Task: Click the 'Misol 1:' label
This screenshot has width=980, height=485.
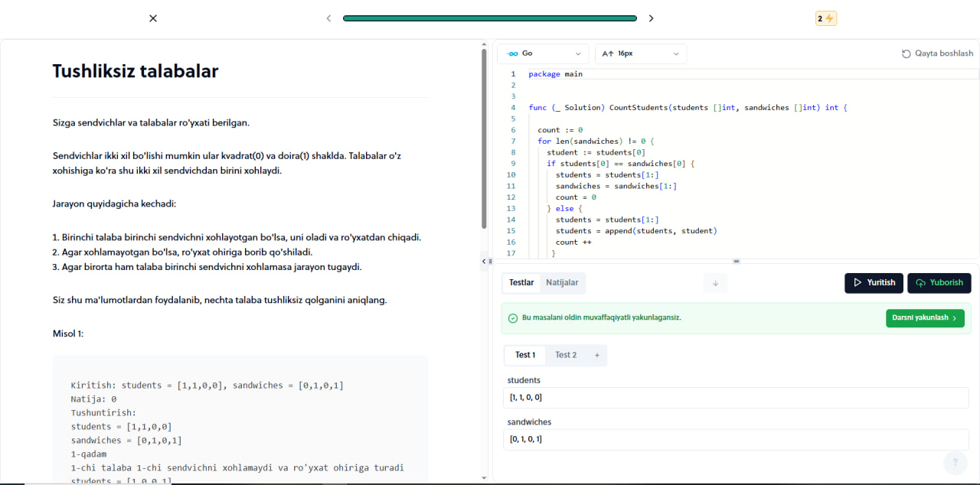Action: pos(68,334)
